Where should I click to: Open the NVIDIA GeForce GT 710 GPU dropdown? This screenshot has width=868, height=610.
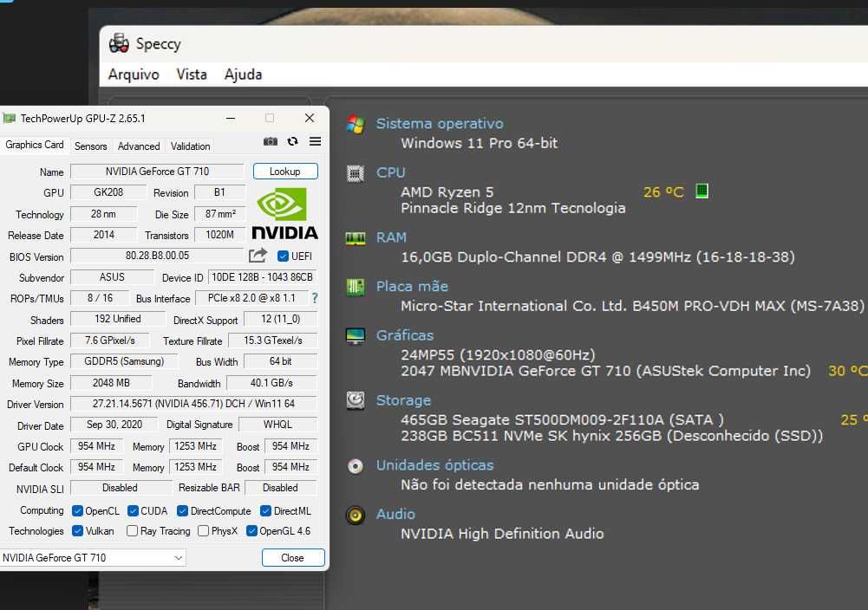tap(93, 557)
